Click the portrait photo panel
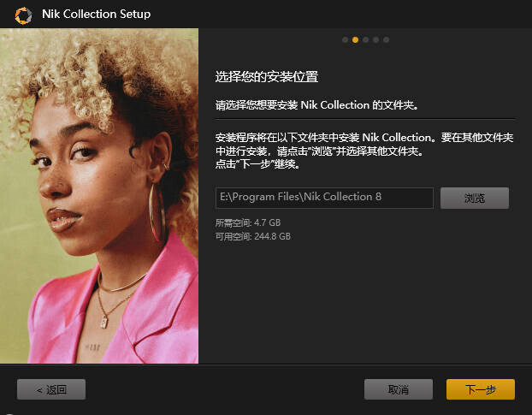The image size is (532, 415). coord(99,196)
